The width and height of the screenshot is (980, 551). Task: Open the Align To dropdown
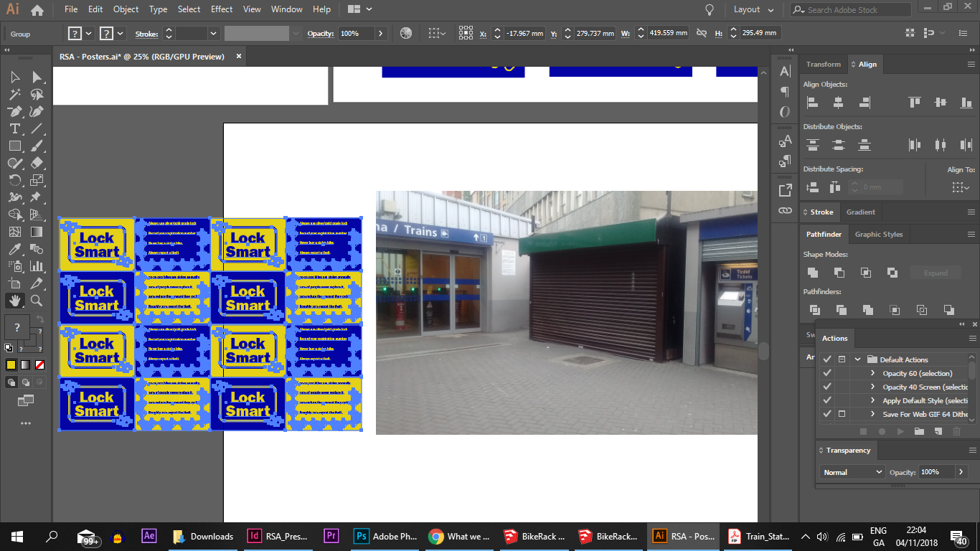(961, 187)
